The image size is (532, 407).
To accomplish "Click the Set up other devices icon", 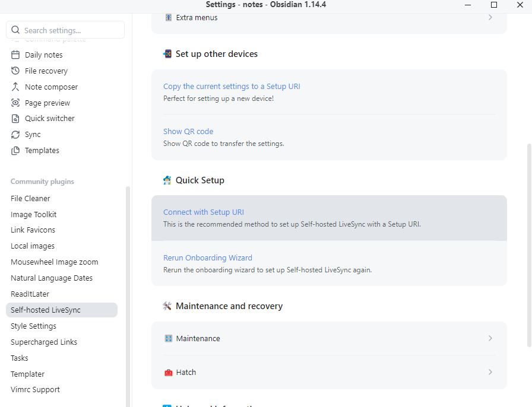I will 167,54.
